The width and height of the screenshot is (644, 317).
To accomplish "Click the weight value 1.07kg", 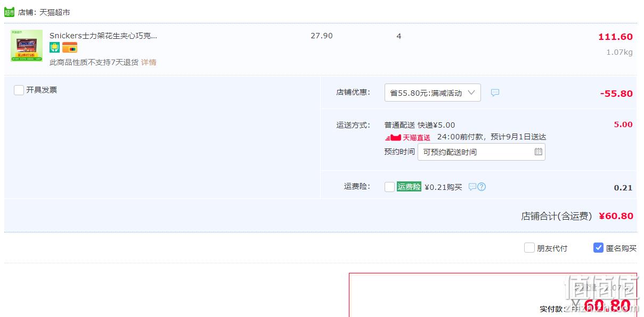I will (619, 52).
